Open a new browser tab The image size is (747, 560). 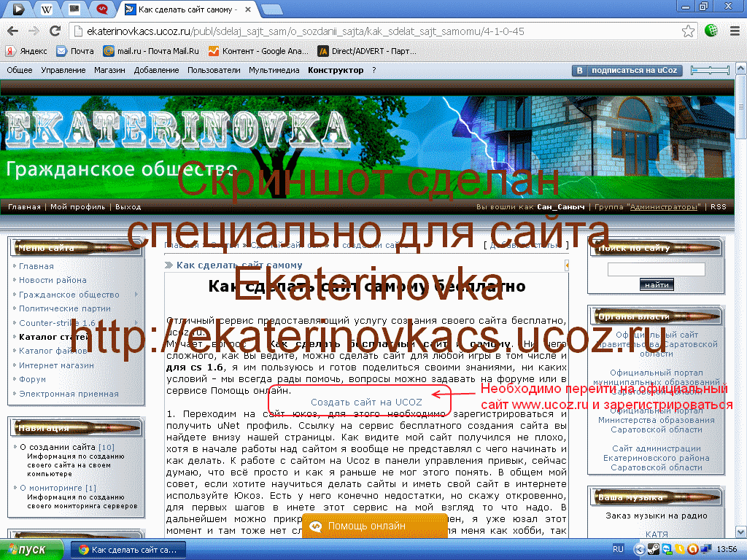point(272,9)
